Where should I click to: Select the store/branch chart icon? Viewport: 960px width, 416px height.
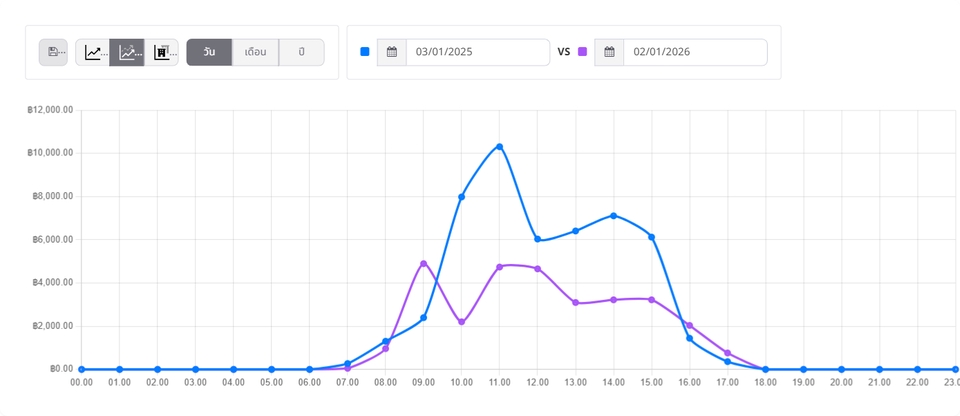162,52
